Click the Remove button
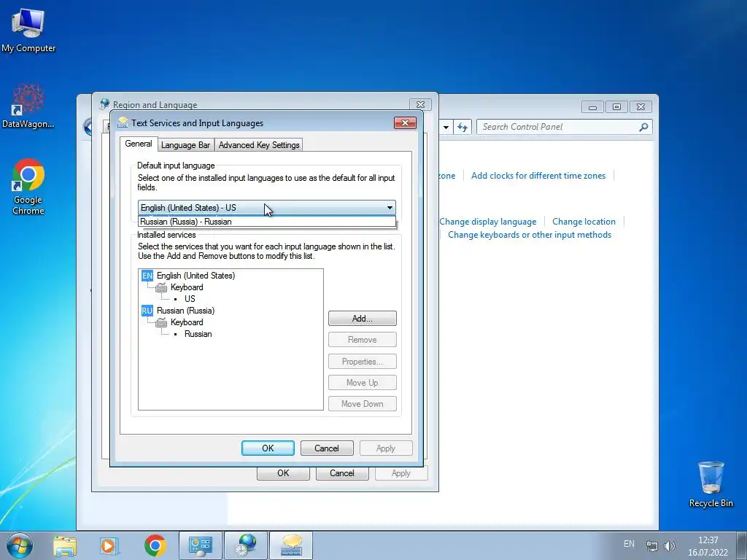The width and height of the screenshot is (747, 560). click(362, 340)
